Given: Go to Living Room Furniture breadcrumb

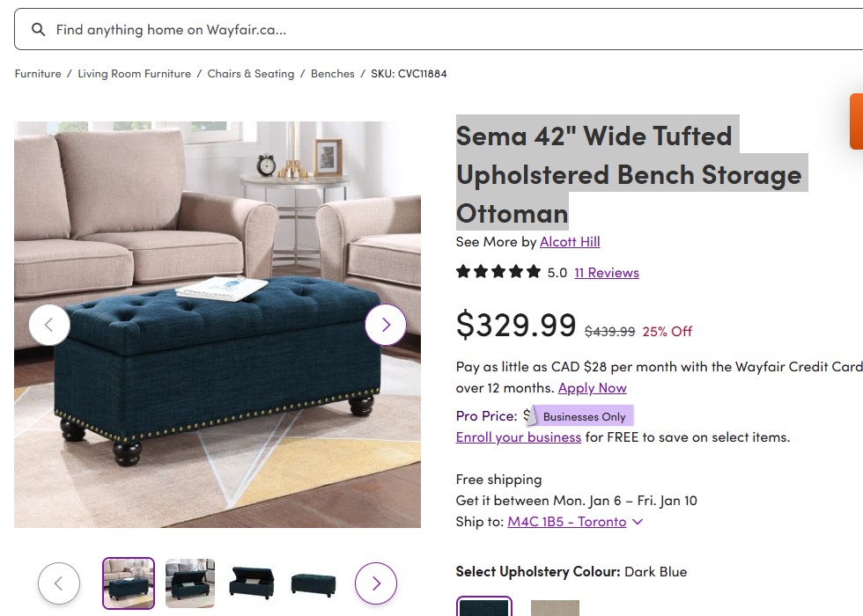Looking at the screenshot, I should [x=134, y=74].
